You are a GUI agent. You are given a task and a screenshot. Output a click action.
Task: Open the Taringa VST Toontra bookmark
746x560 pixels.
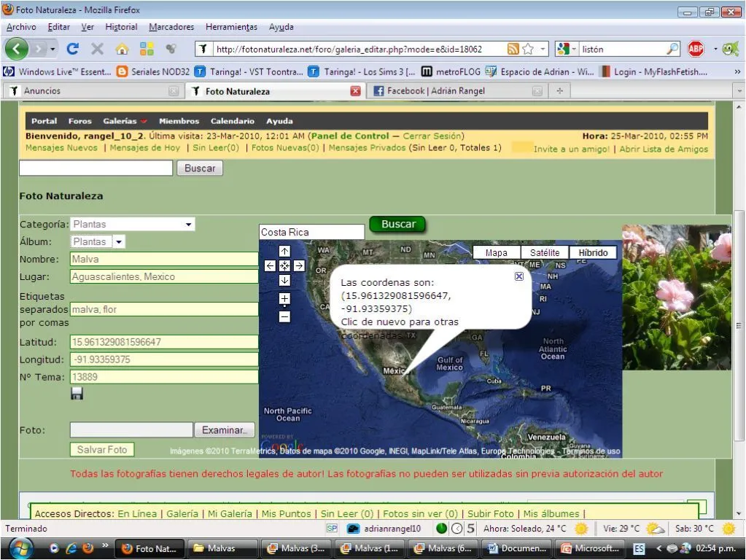pos(250,72)
